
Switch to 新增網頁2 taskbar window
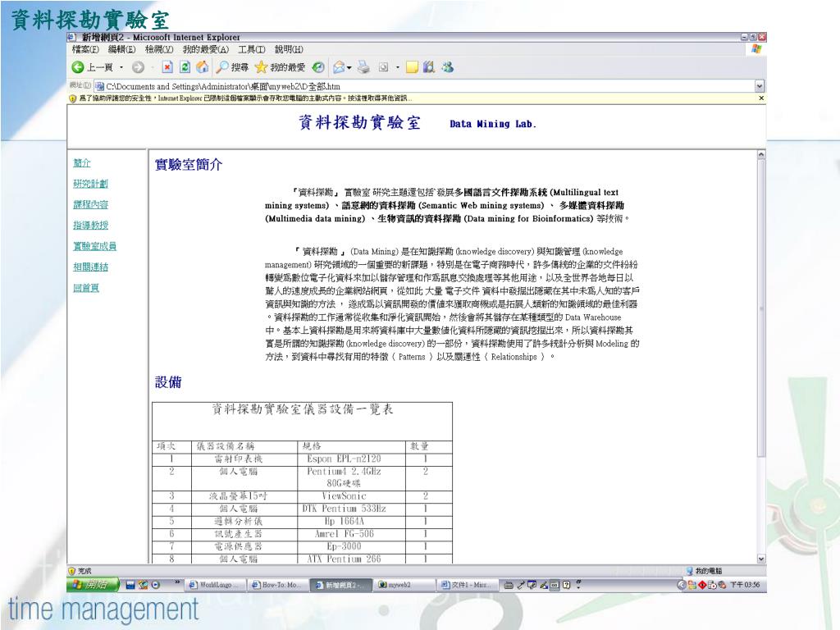point(340,585)
